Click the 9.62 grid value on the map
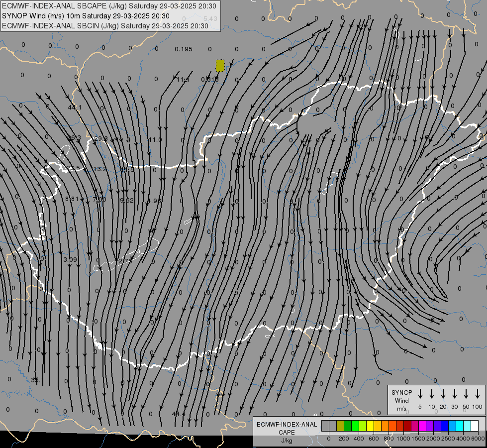Image resolution: width=487 pixels, height=448 pixels. point(127,201)
